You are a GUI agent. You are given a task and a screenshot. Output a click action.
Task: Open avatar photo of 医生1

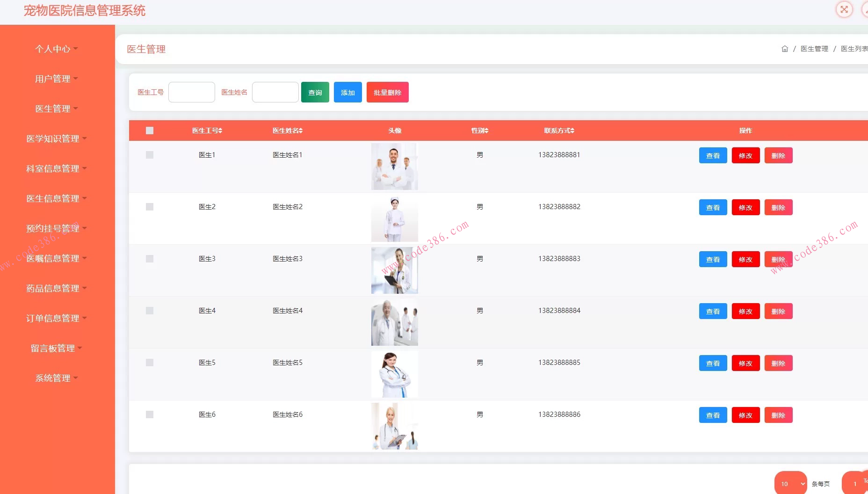[x=394, y=167]
